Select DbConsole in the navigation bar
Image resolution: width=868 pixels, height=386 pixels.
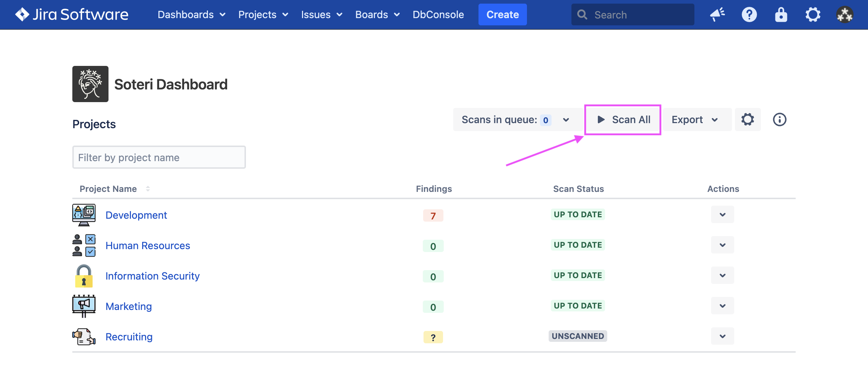click(438, 14)
